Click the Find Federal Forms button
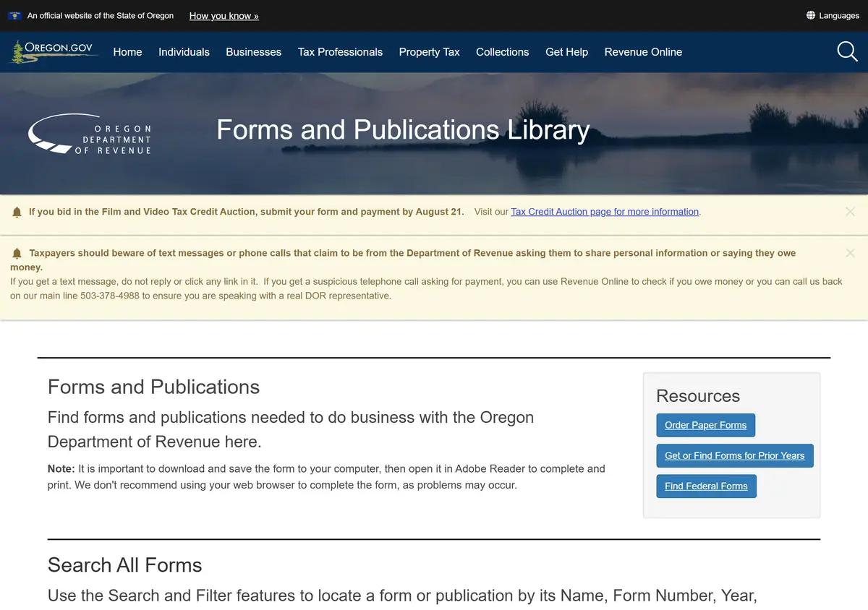Image resolution: width=868 pixels, height=610 pixels. 706,486
